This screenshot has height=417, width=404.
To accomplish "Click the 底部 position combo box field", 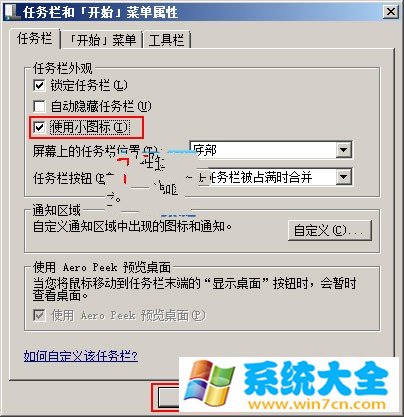I will (271, 150).
